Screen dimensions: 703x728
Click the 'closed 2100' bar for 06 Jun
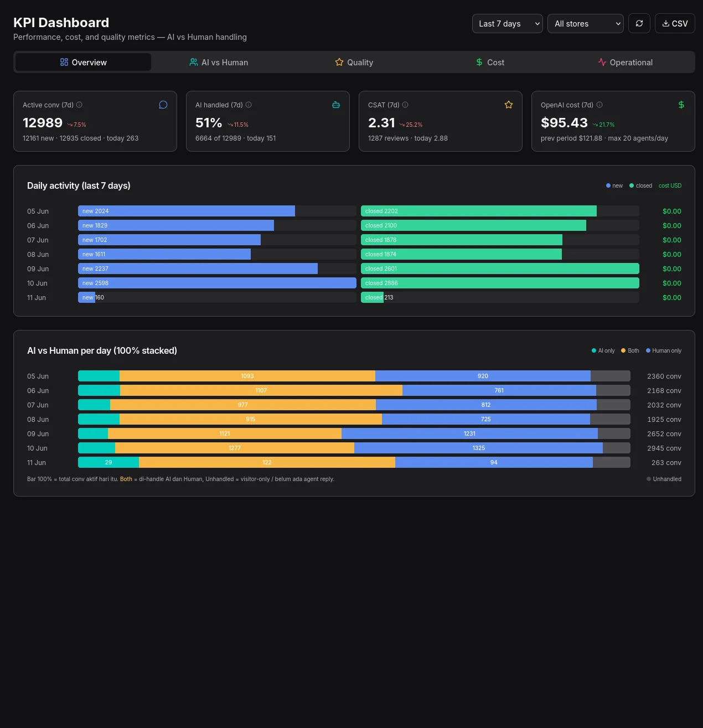pos(473,225)
